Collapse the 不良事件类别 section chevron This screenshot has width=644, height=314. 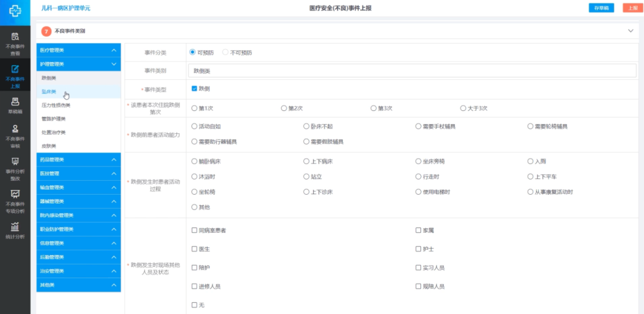[x=631, y=31]
